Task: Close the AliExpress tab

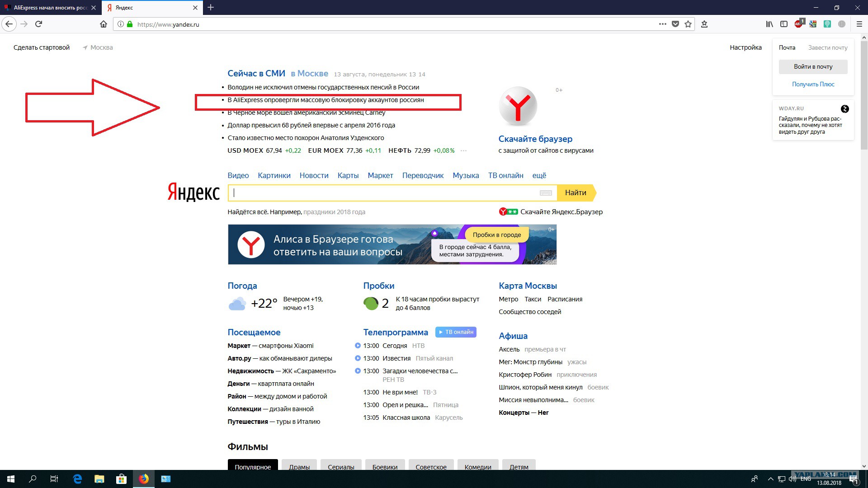Action: [x=94, y=8]
